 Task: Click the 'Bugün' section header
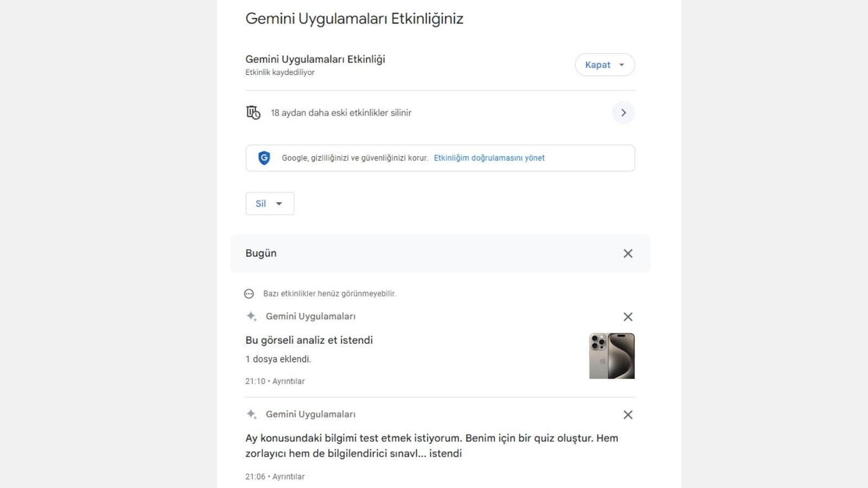coord(260,253)
